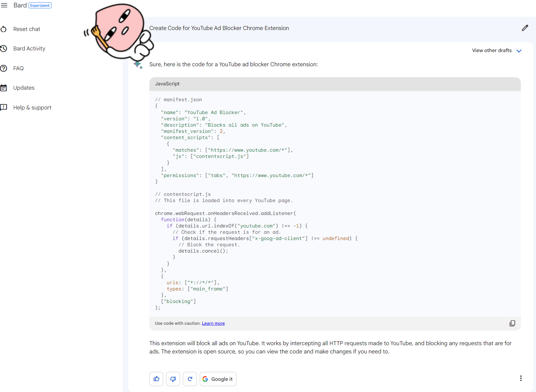This screenshot has width=536, height=392.
Task: Click the Reset chat icon
Action: click(x=4, y=29)
